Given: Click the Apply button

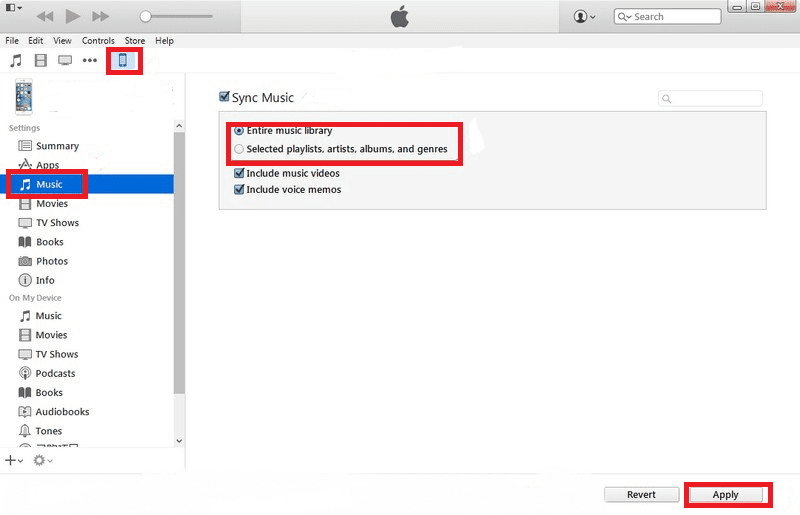Looking at the screenshot, I should 726,495.
